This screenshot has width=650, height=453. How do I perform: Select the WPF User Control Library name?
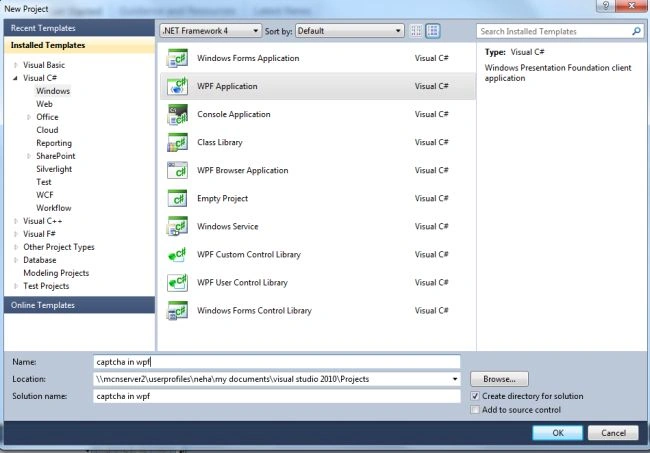(242, 283)
